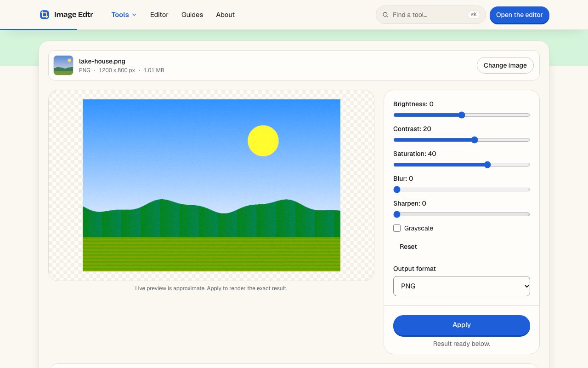Go to the Guides page
The width and height of the screenshot is (588, 368).
tap(192, 15)
